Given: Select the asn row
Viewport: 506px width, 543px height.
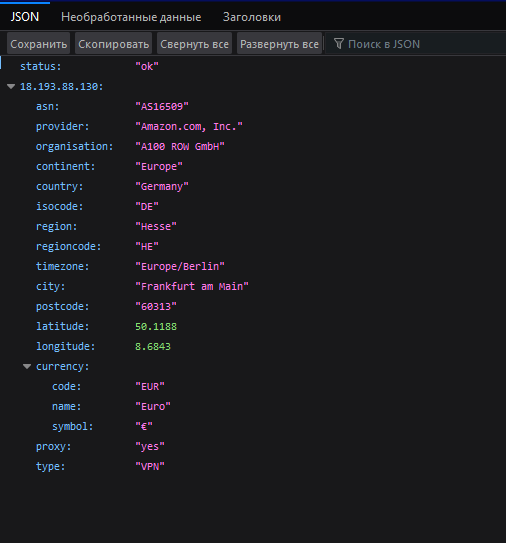Looking at the screenshot, I should (253, 107).
